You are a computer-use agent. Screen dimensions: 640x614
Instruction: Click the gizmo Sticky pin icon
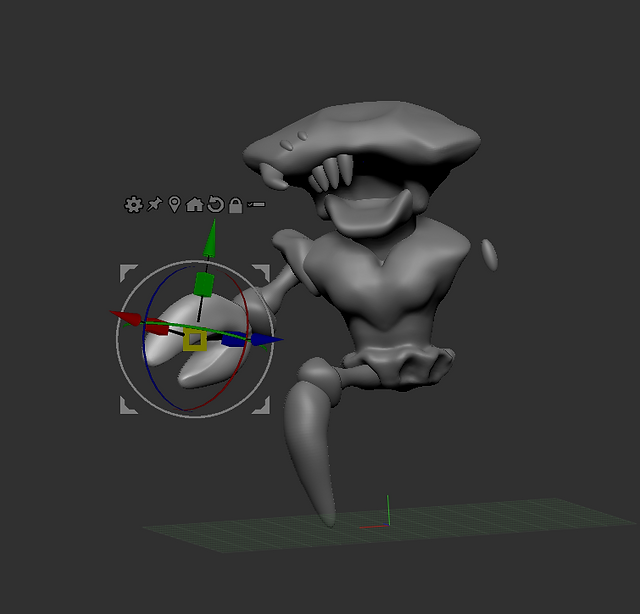click(155, 204)
